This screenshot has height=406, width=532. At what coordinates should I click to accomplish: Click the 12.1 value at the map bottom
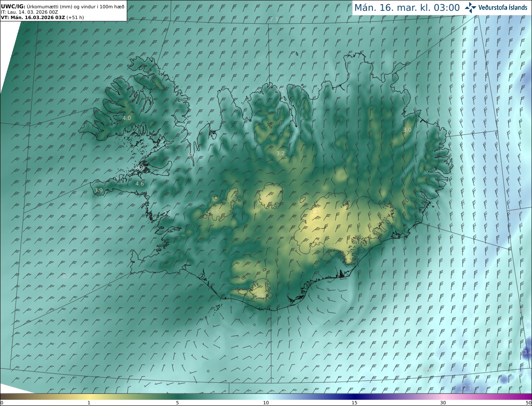click(x=466, y=387)
